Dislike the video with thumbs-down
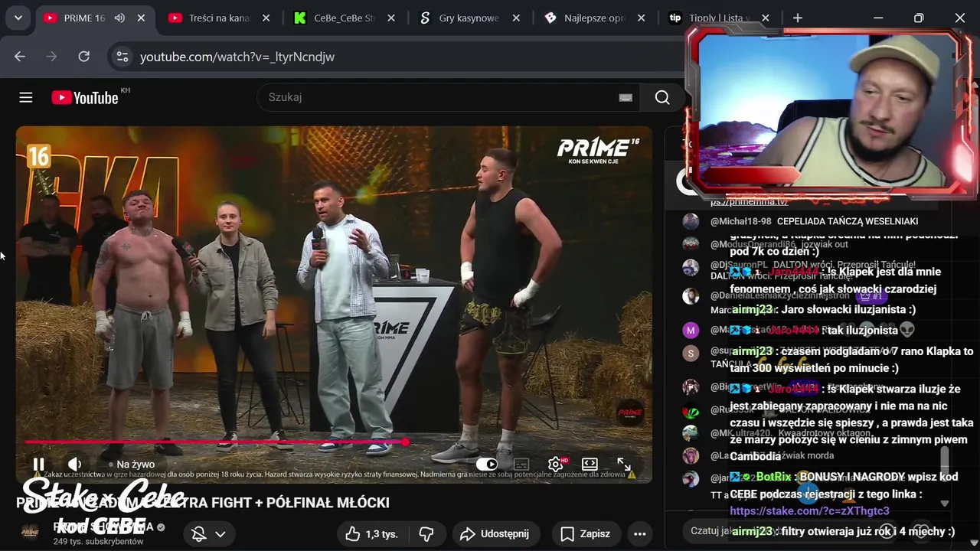 pos(426,534)
